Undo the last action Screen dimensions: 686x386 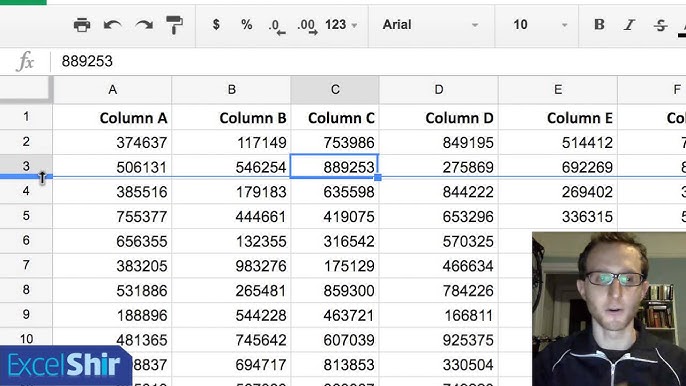point(112,25)
